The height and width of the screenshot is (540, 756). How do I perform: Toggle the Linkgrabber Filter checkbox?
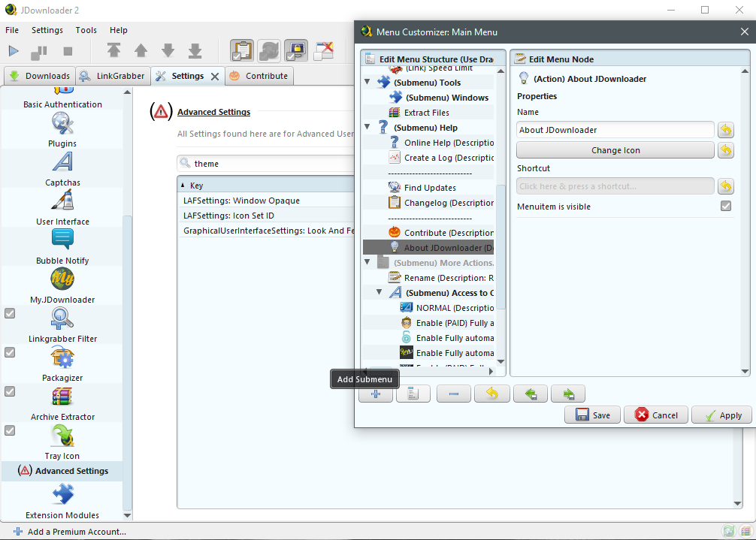click(x=10, y=313)
